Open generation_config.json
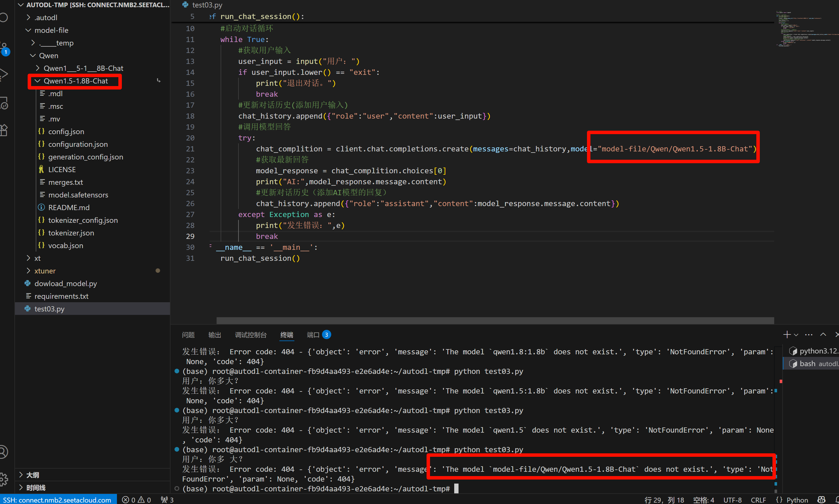The width and height of the screenshot is (839, 504). tap(92, 157)
